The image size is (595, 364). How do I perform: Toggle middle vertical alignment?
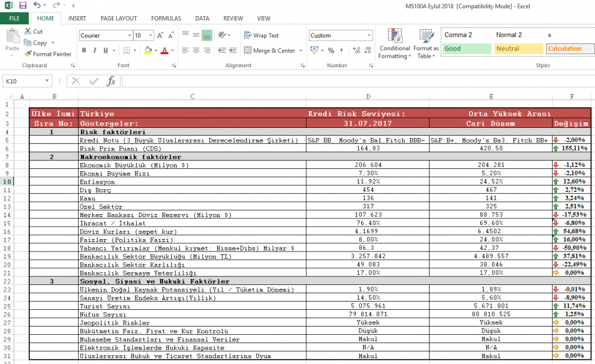196,35
